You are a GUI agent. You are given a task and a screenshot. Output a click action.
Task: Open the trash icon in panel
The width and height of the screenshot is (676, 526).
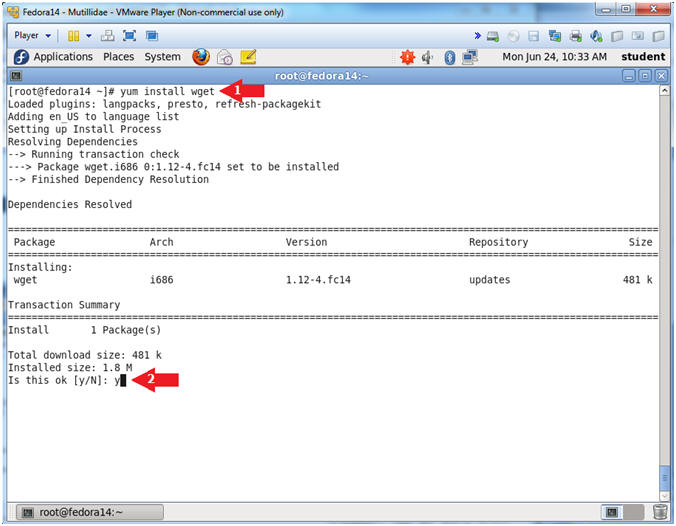coord(660,512)
